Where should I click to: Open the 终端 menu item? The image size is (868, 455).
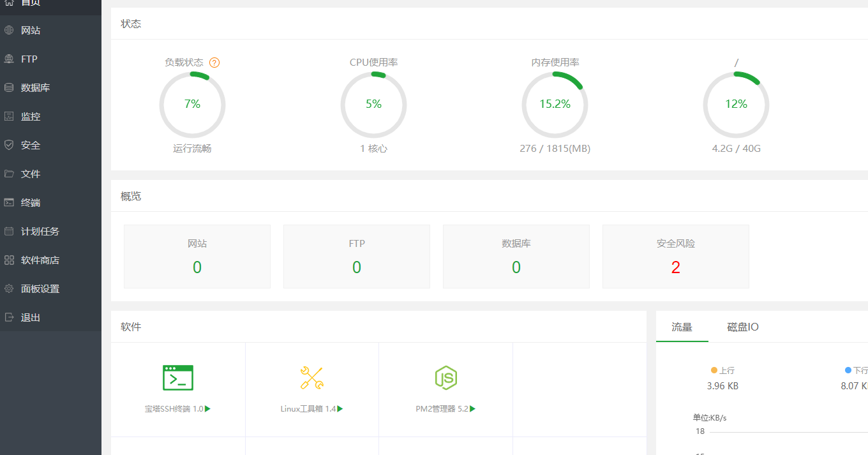(x=50, y=202)
